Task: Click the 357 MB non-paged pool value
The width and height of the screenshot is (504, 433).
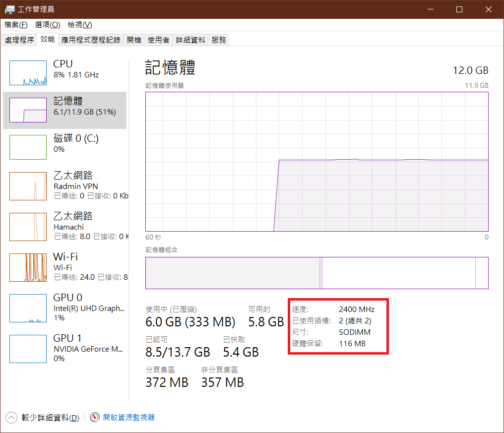Action: (x=222, y=382)
